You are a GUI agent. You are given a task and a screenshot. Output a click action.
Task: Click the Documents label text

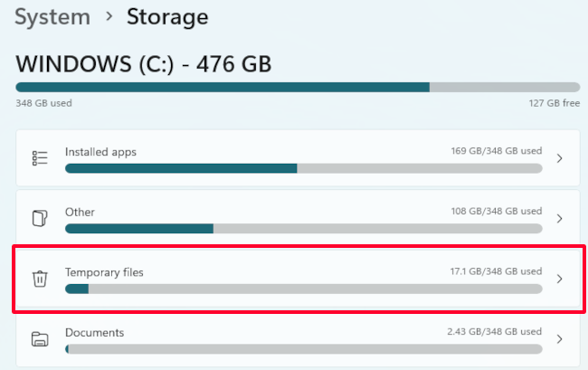[94, 332]
